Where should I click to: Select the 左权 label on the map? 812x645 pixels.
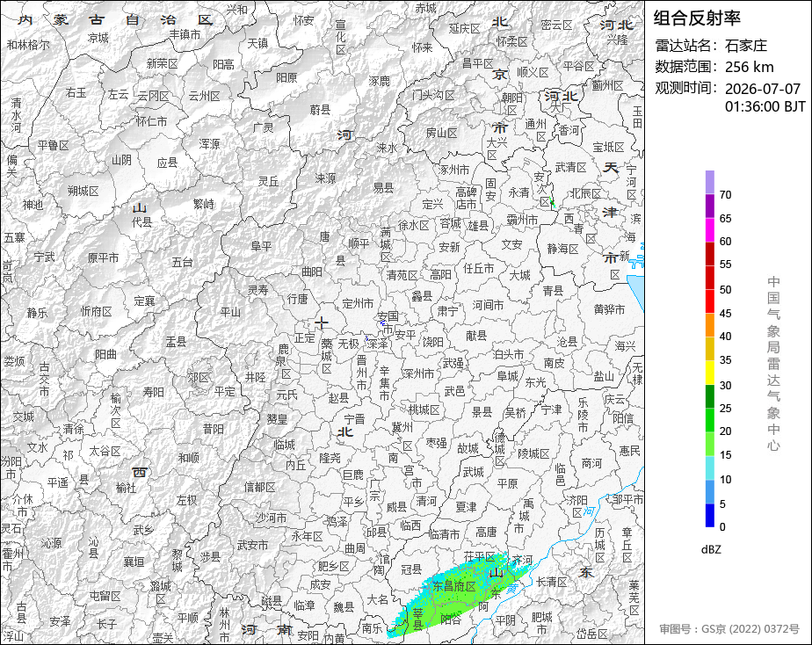[186, 500]
